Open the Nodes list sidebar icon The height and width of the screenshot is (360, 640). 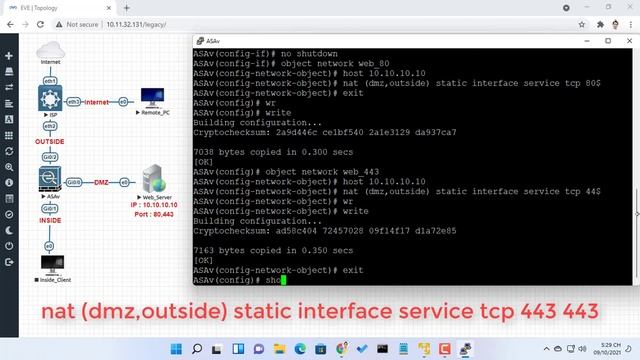point(9,71)
